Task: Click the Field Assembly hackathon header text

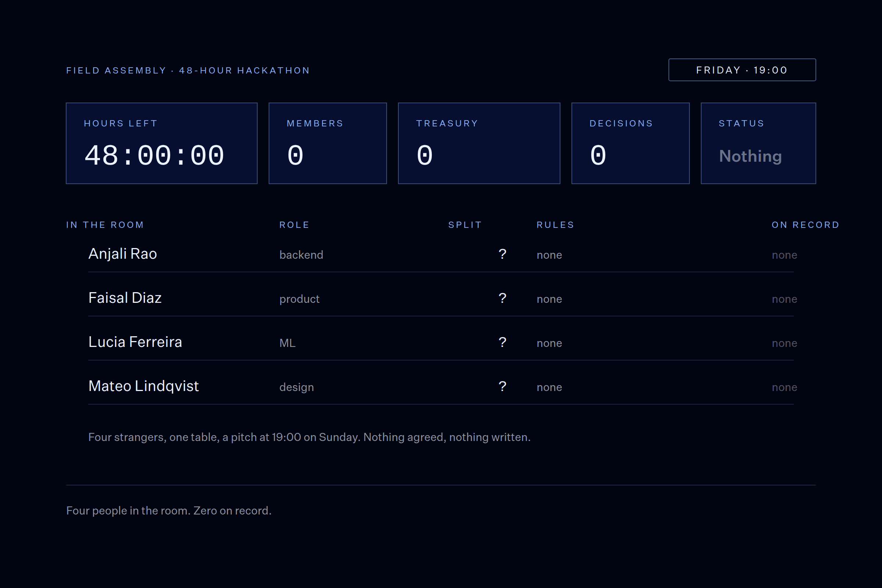Action: (188, 71)
